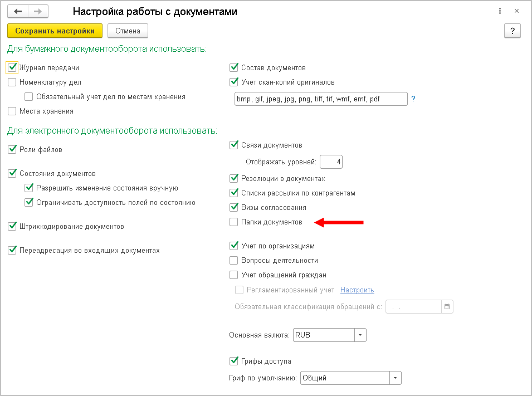Click the back navigation arrow
This screenshot has height=396, width=532.
pos(18,12)
